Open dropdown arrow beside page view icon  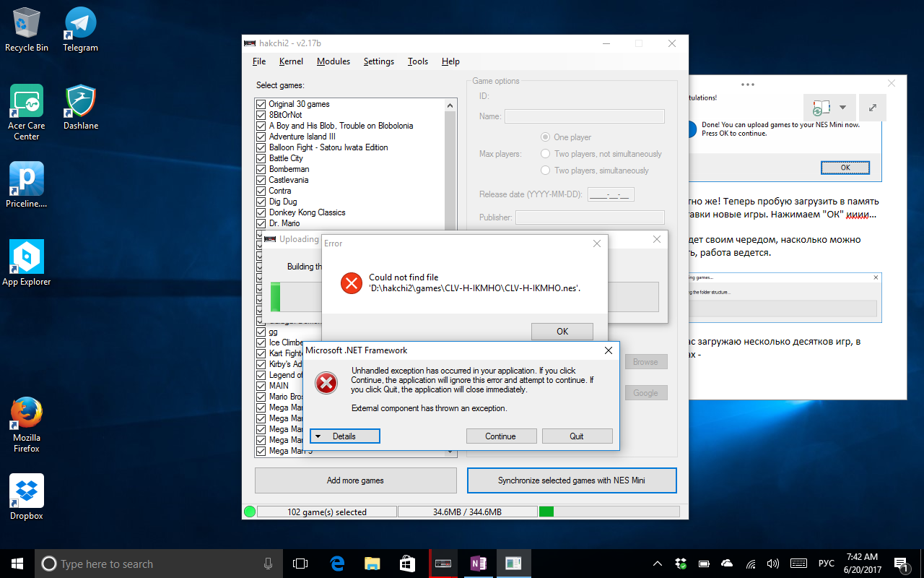(x=843, y=108)
